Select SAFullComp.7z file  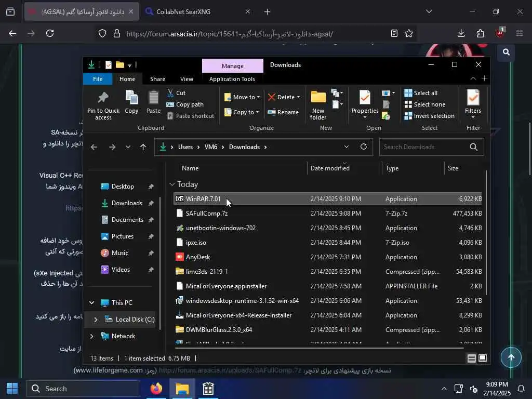point(327,214)
